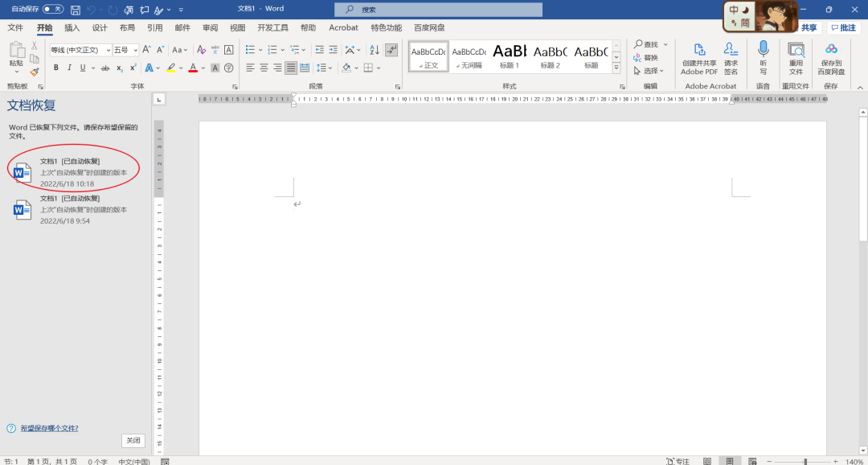Screen dimensions: 868x465
Task: Click the italic formatting icon
Action: 69,68
